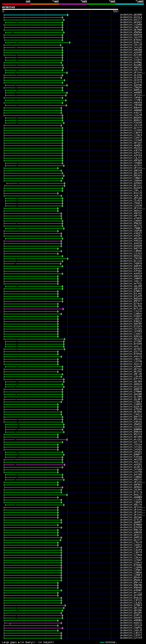Click hit label UniRef100_Q73C39
Screen dimensions: 146x644
click(131, 520)
